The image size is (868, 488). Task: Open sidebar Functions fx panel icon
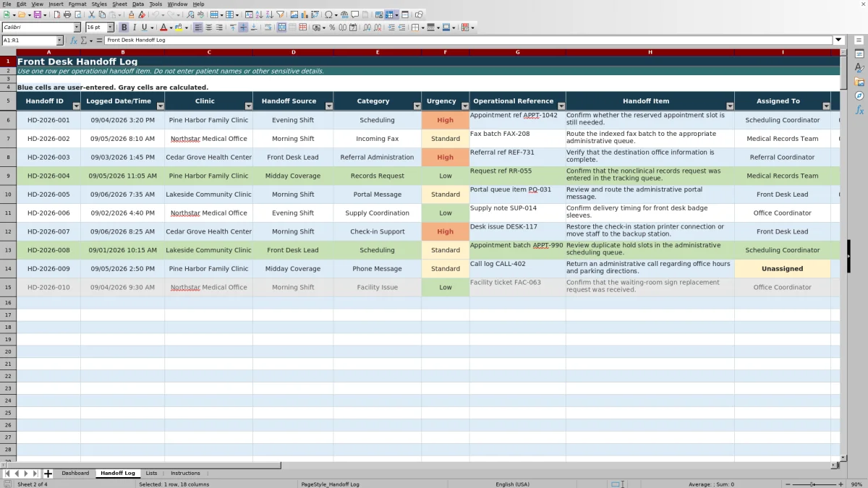(x=859, y=110)
